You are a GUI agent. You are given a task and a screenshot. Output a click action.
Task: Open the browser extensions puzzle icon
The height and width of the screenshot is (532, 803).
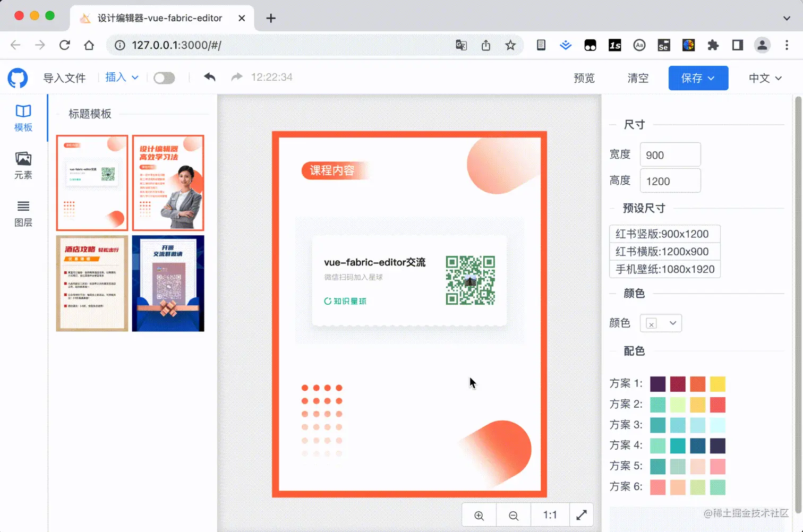pos(713,45)
